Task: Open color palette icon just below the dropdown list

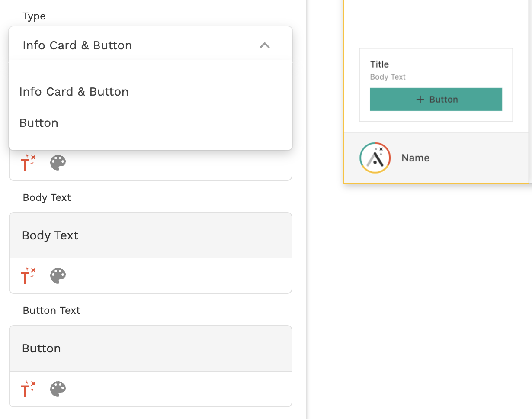Action: (58, 163)
